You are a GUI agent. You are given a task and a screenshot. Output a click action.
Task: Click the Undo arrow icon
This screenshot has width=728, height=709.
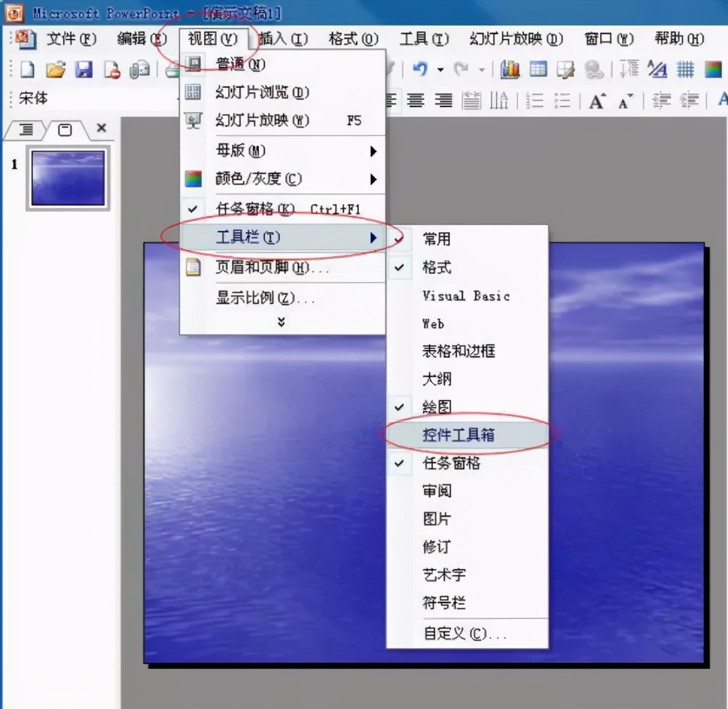(x=420, y=69)
